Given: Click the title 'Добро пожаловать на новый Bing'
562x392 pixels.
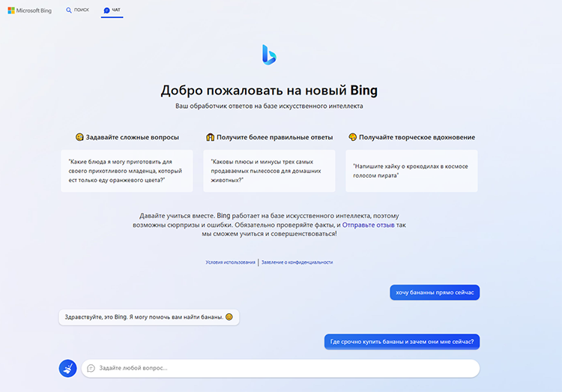Looking at the screenshot, I should coord(269,91).
